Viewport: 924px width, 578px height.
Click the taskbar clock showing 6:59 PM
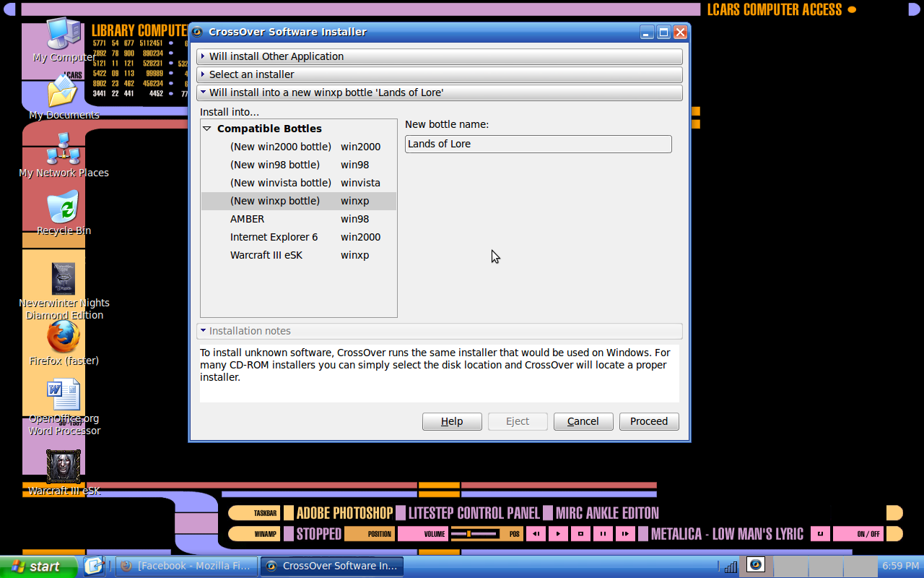pos(899,566)
